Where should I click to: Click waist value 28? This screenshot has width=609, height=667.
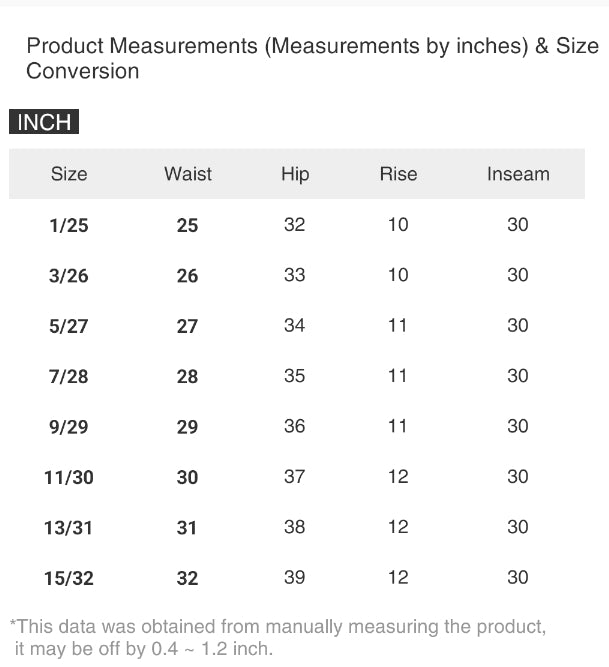coord(187,377)
